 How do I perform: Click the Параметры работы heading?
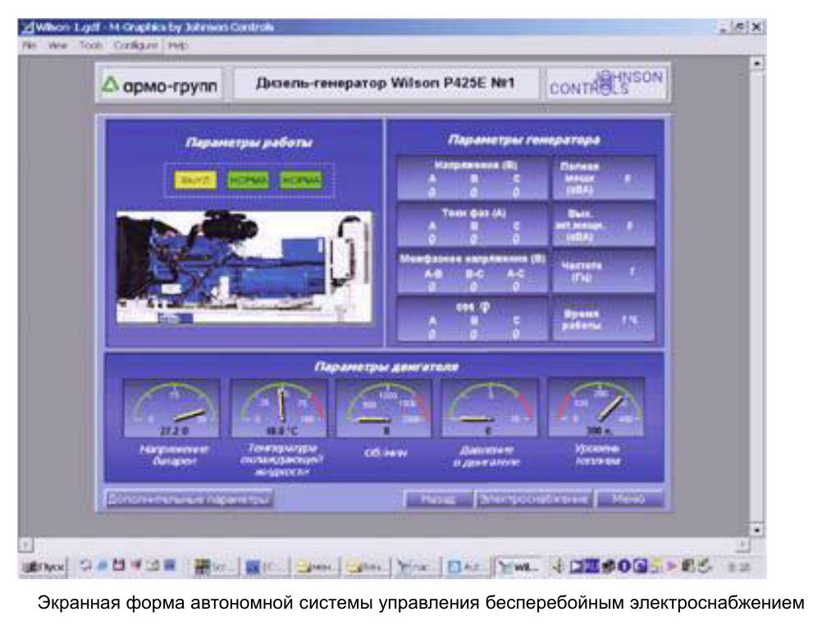click(249, 143)
